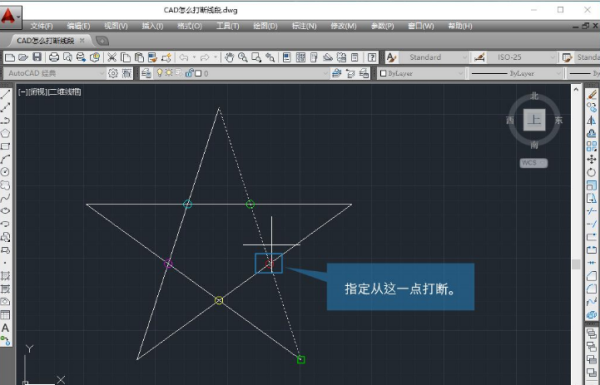Click the 东 direction on the compass
The height and width of the screenshot is (385, 600).
point(559,120)
